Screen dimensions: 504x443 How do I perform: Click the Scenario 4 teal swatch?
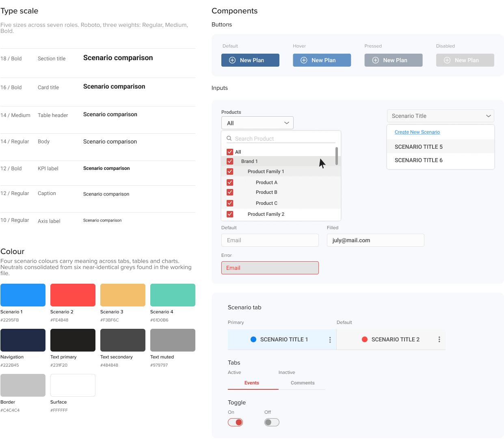(x=173, y=295)
